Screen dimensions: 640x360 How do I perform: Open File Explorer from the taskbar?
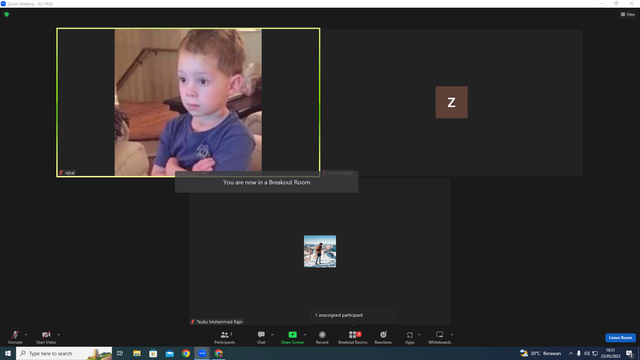coord(137,353)
